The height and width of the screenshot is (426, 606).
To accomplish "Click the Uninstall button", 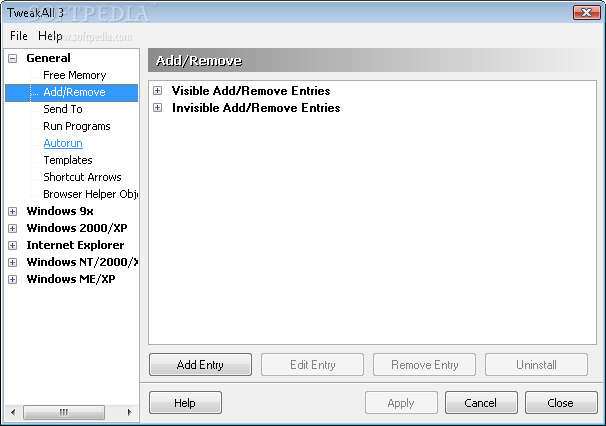I will click(x=536, y=365).
